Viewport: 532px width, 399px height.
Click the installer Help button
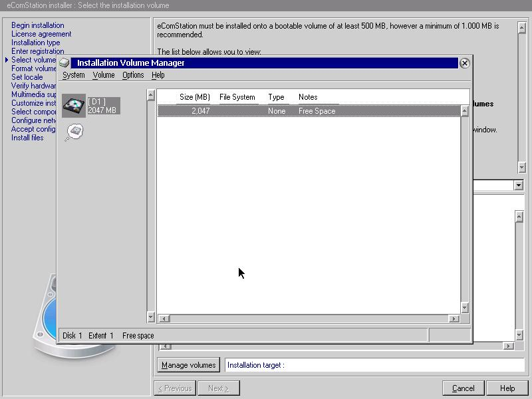tap(507, 388)
